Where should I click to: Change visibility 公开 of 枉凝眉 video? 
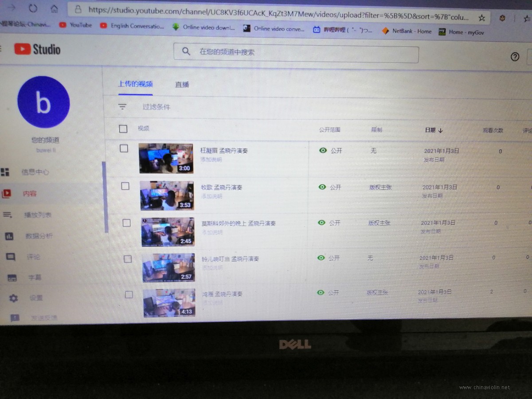pyautogui.click(x=331, y=150)
